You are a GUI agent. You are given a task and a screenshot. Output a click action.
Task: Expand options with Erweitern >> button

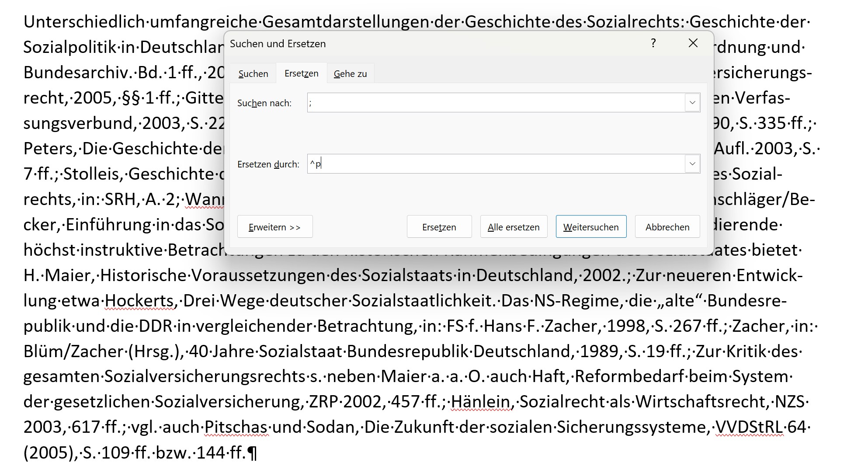click(x=274, y=227)
